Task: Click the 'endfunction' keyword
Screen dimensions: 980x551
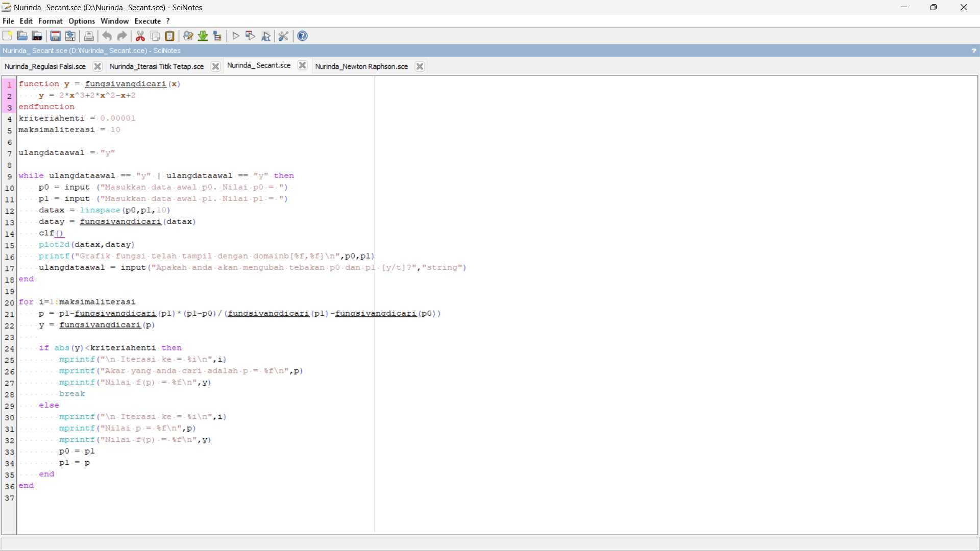Action: 47,107
